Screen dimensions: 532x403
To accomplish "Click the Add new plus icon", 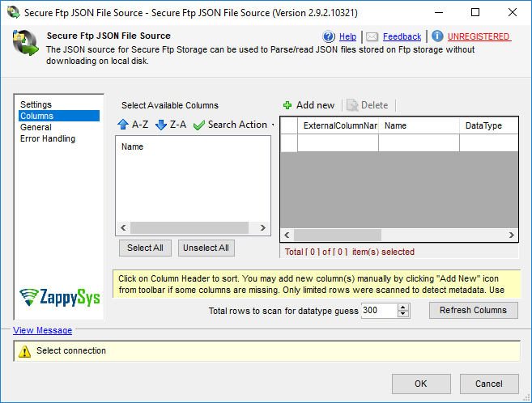I will (287, 105).
